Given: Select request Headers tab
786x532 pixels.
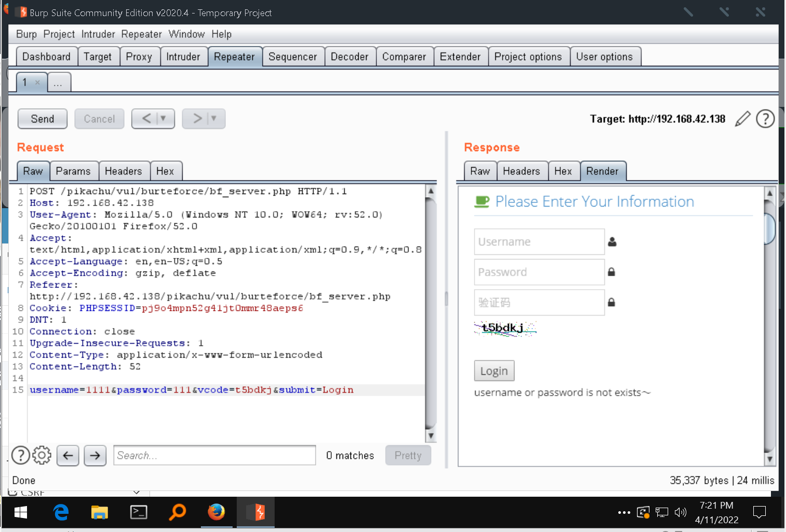Looking at the screenshot, I should pyautogui.click(x=124, y=171).
